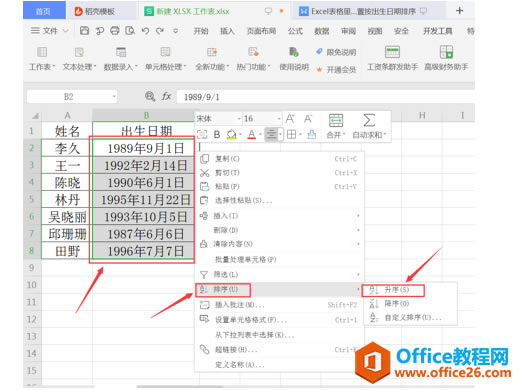
Task: Toggle bold in mini toolbar
Action: pos(217,135)
